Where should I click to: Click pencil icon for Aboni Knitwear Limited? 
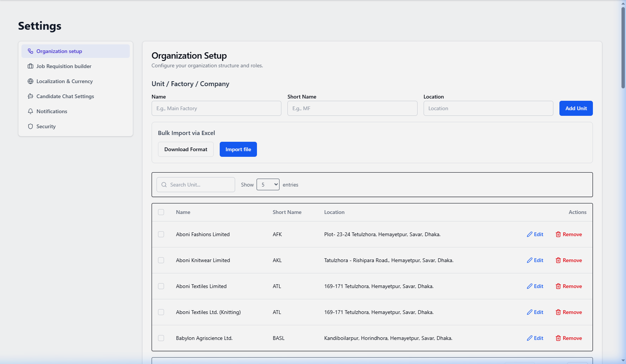pos(530,260)
